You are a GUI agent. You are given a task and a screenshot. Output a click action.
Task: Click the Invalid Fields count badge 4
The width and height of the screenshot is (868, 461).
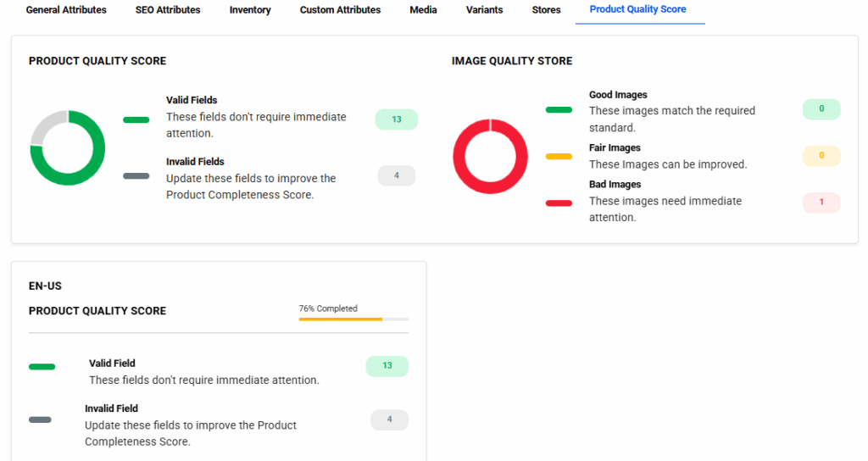396,175
